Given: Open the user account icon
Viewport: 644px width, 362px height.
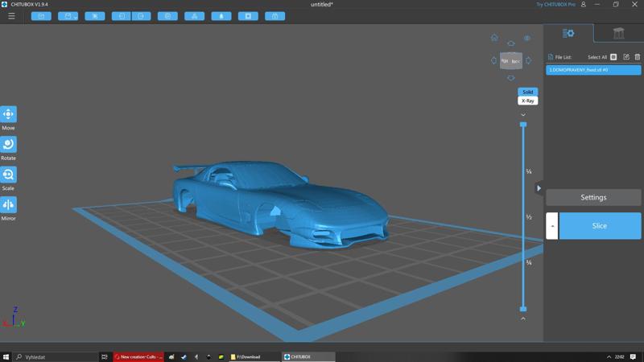Looking at the screenshot, I should coord(583,5).
